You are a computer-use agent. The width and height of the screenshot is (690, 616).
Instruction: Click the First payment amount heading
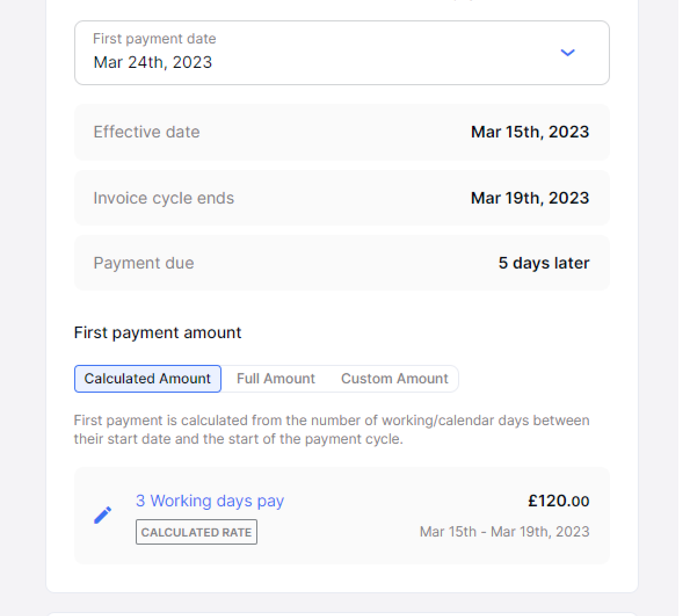coord(158,333)
